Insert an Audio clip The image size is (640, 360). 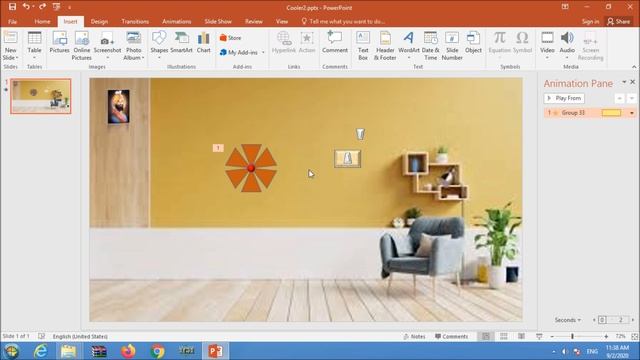[567, 45]
